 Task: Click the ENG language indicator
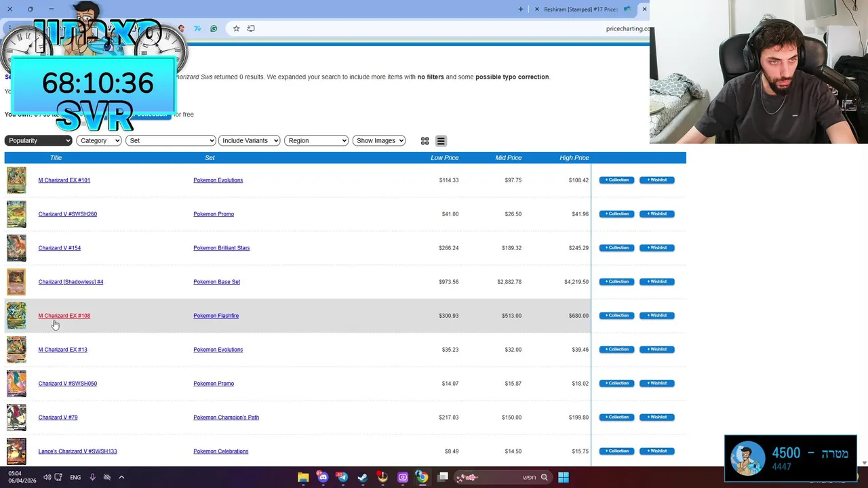75,477
